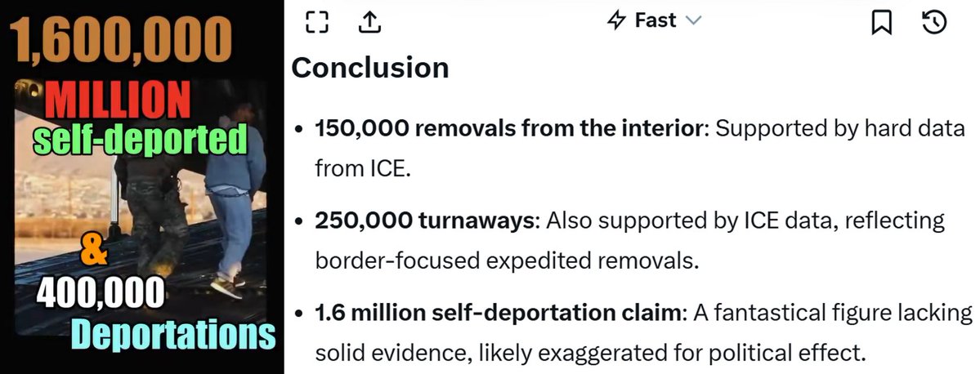The image size is (980, 374).
Task: Click the green self-deported overlay text
Action: pyautogui.click(x=141, y=140)
